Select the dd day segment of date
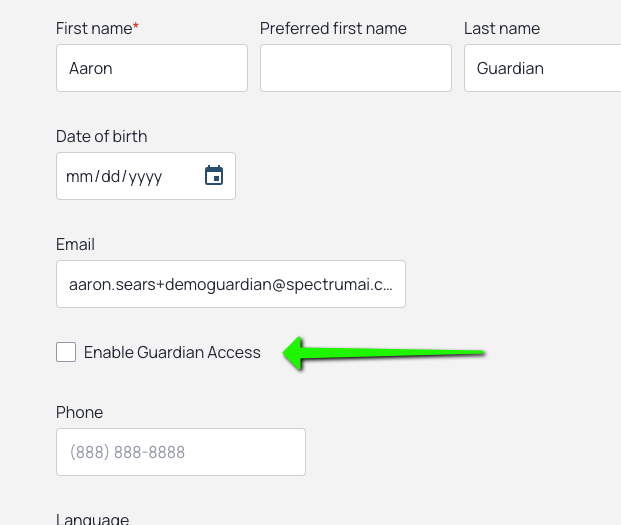621x525 pixels. tap(110, 177)
